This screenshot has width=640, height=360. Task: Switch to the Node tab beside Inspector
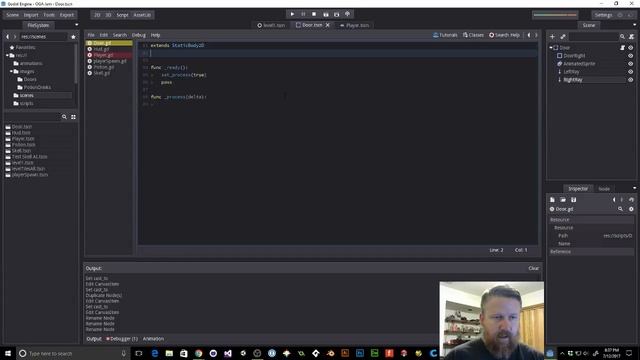click(604, 189)
